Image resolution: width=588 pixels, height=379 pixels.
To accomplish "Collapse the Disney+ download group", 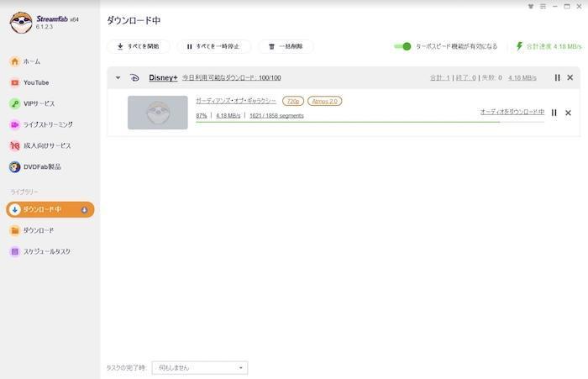I will coord(118,77).
